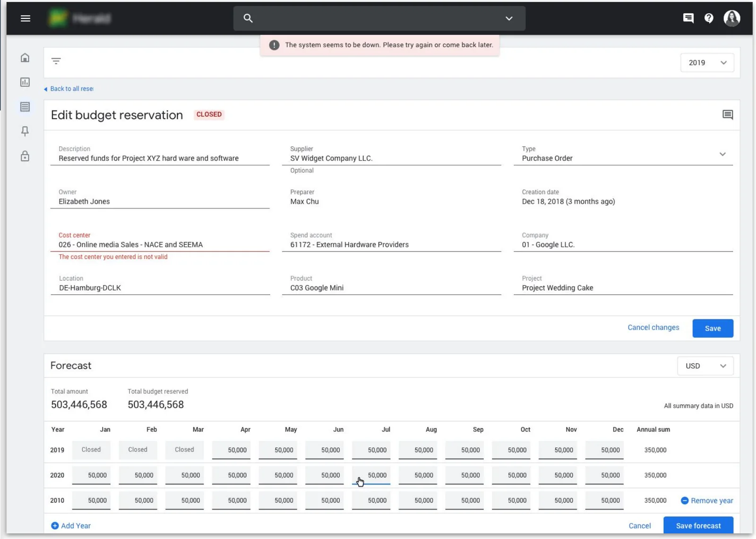This screenshot has height=539, width=756.
Task: Open the list view sidebar icon
Action: pos(25,107)
